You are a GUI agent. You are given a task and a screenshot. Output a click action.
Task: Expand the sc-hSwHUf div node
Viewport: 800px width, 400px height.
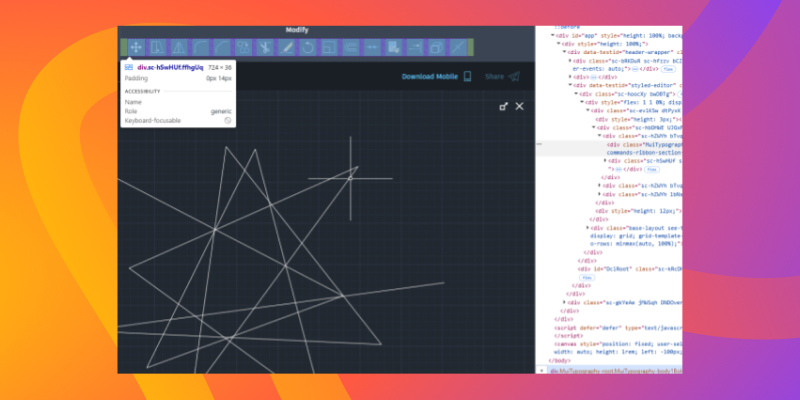[606, 161]
